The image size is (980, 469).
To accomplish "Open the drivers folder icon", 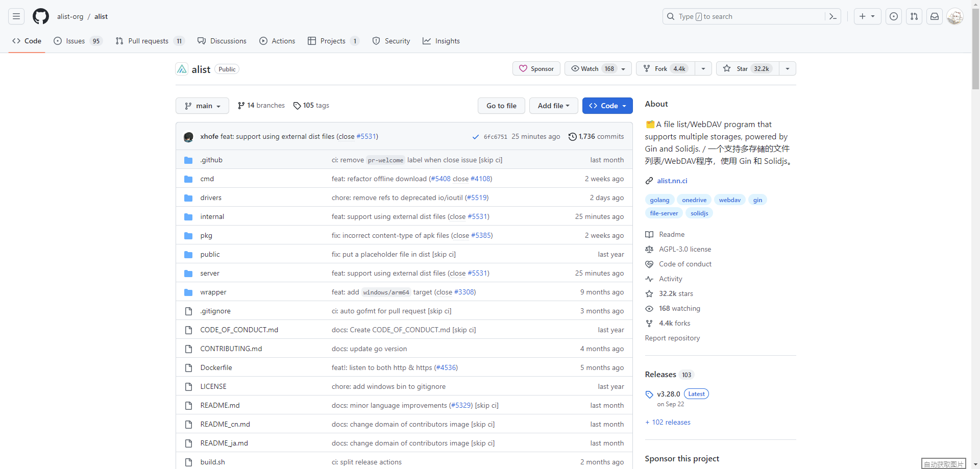I will click(x=188, y=198).
